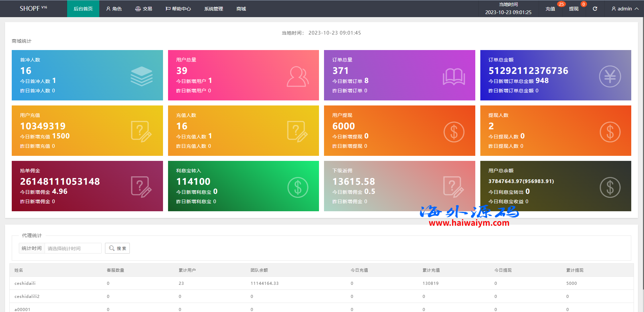The width and height of the screenshot is (644, 312).
Task: Open 充值 notifications with badge 25
Action: coord(550,9)
